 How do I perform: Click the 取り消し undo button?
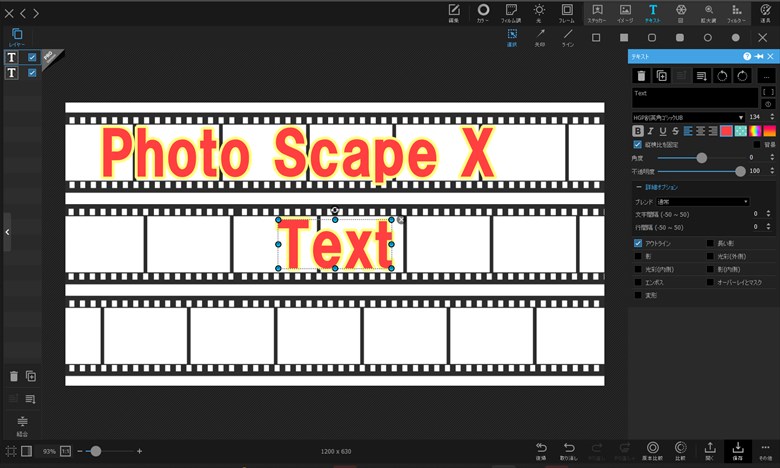tap(569, 451)
